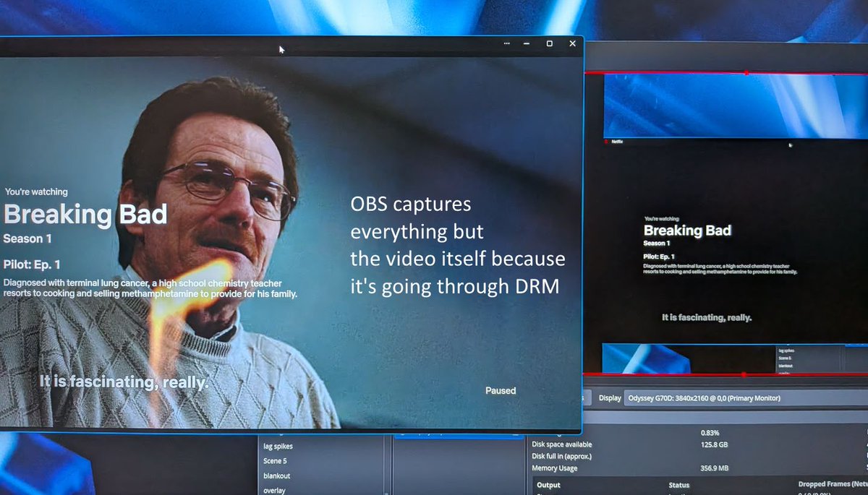This screenshot has height=495, width=868.
Task: Minimize the Netflix player window
Action: pyautogui.click(x=527, y=43)
